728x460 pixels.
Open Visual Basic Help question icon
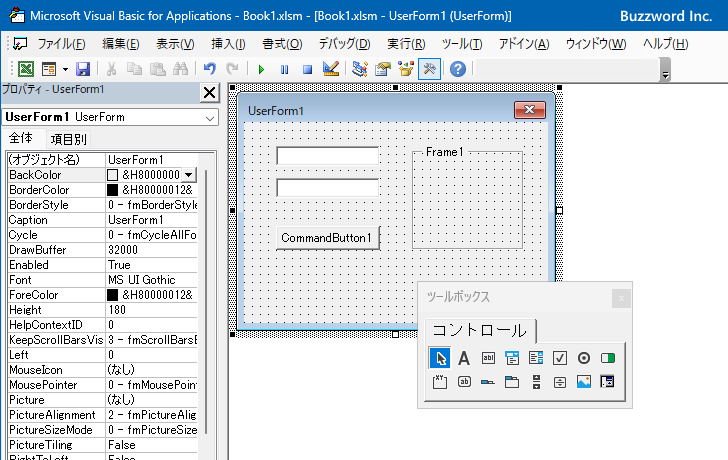(x=458, y=69)
